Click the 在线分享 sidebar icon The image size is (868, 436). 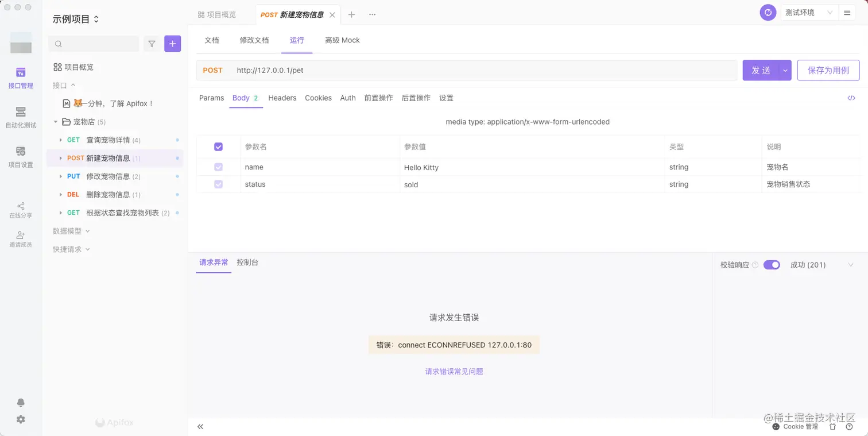(21, 210)
